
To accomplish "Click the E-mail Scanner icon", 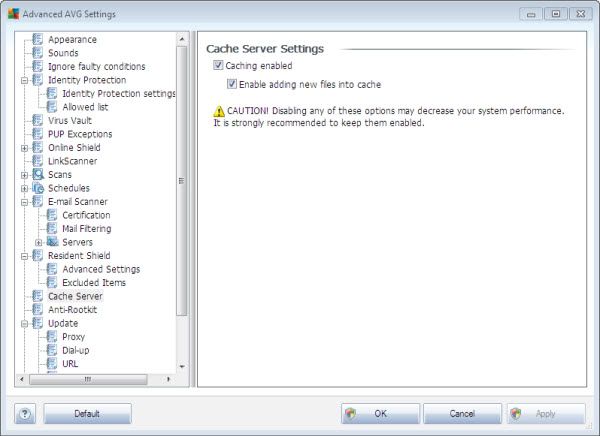I will click(38, 201).
